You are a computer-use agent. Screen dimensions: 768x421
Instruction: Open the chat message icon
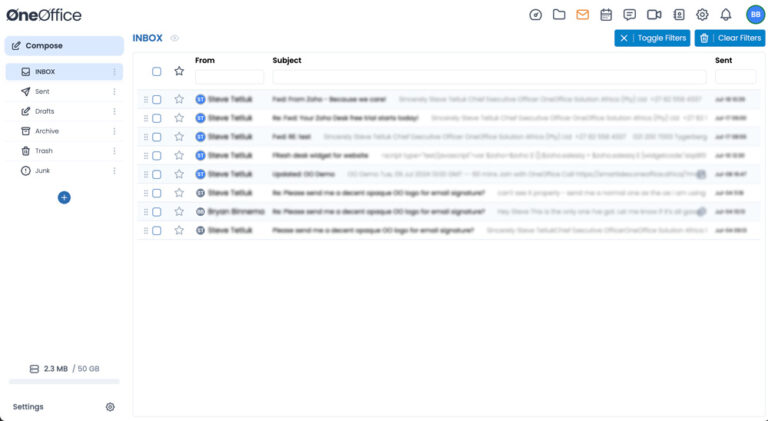630,15
